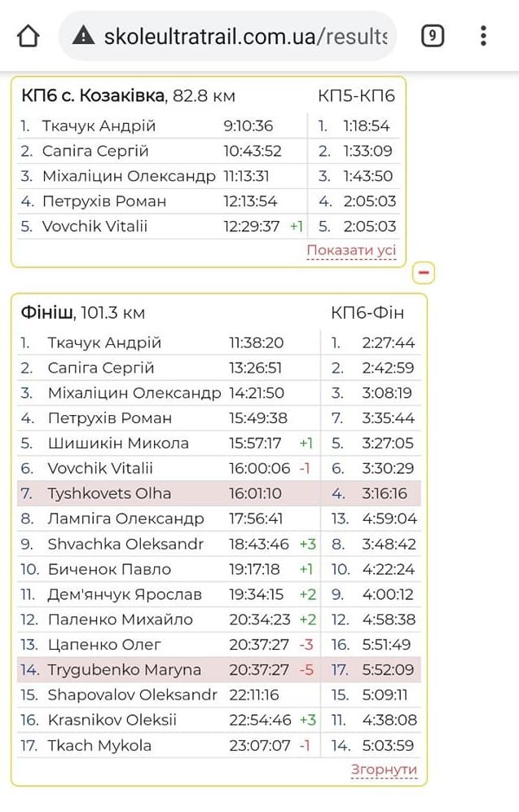Screen dimensions: 519x812
Task: Select finisher Ткачук Андрій in Фініш list
Action: [x=104, y=343]
